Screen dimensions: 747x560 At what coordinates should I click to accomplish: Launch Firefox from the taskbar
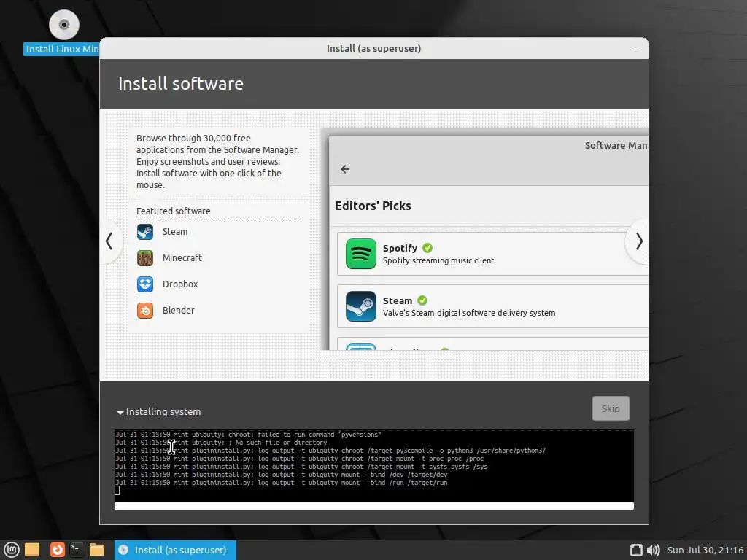57,550
